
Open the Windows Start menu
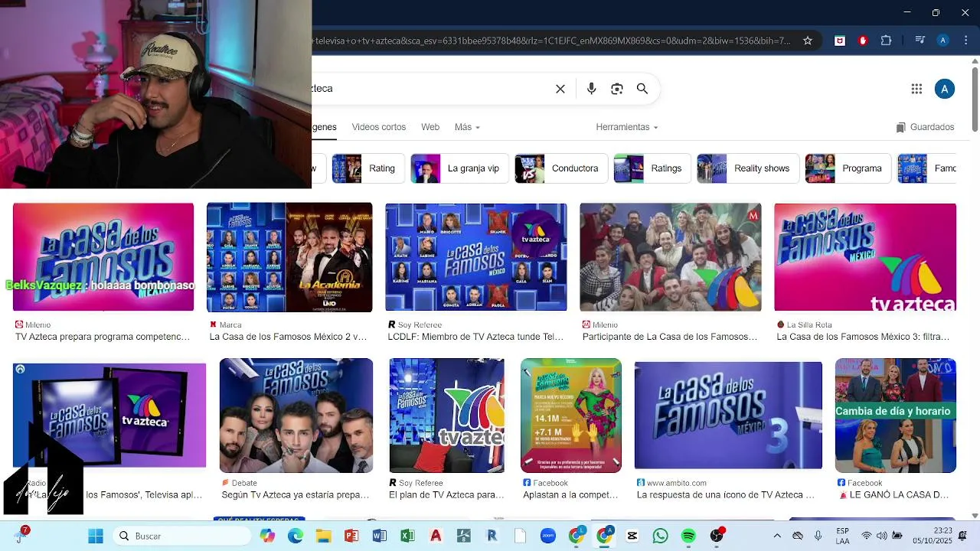[96, 536]
